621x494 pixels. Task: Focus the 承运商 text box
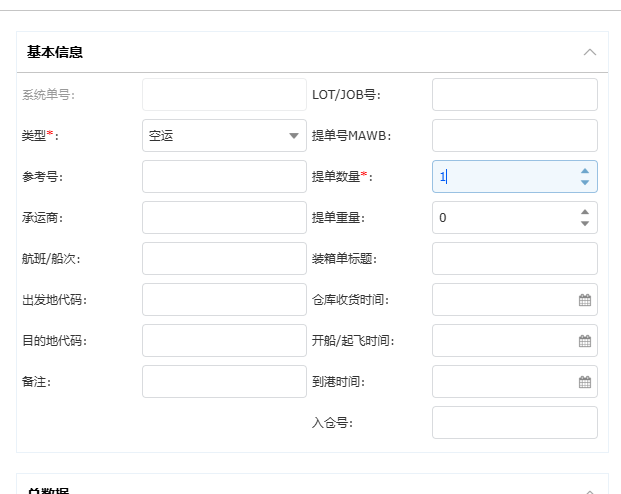pyautogui.click(x=224, y=218)
